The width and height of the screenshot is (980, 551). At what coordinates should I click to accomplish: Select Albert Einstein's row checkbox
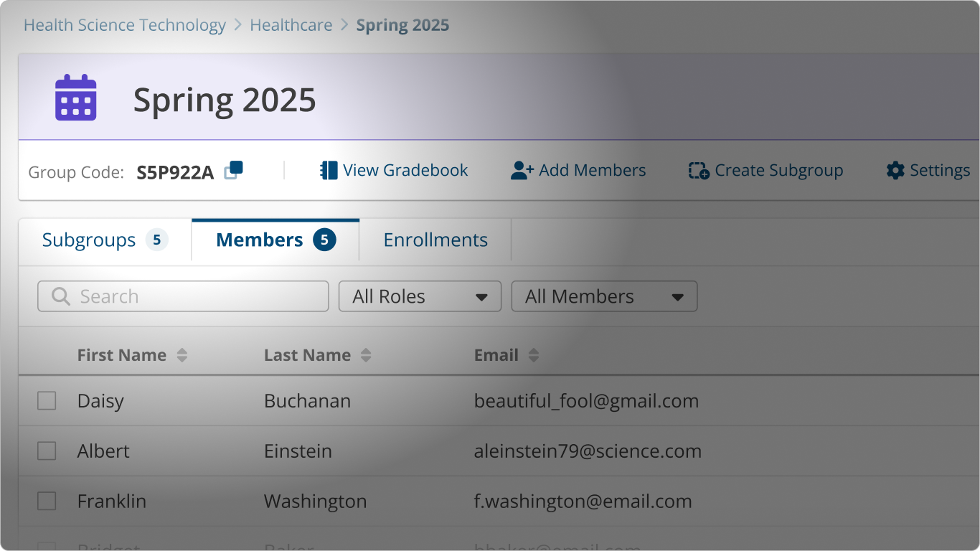(x=47, y=451)
